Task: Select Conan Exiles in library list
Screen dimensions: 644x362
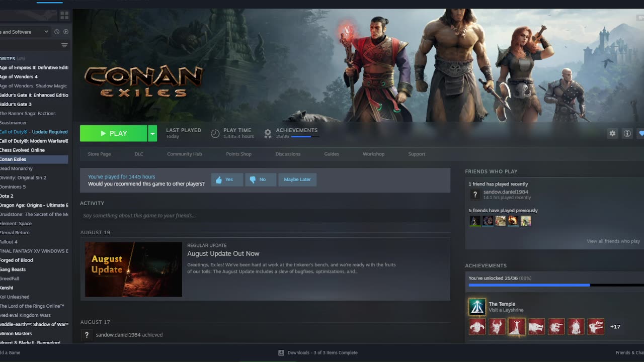Action: point(34,159)
